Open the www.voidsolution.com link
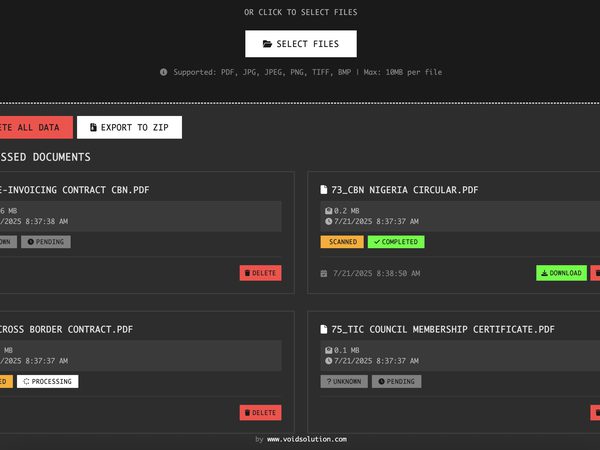Image resolution: width=600 pixels, height=450 pixels. pos(307,439)
